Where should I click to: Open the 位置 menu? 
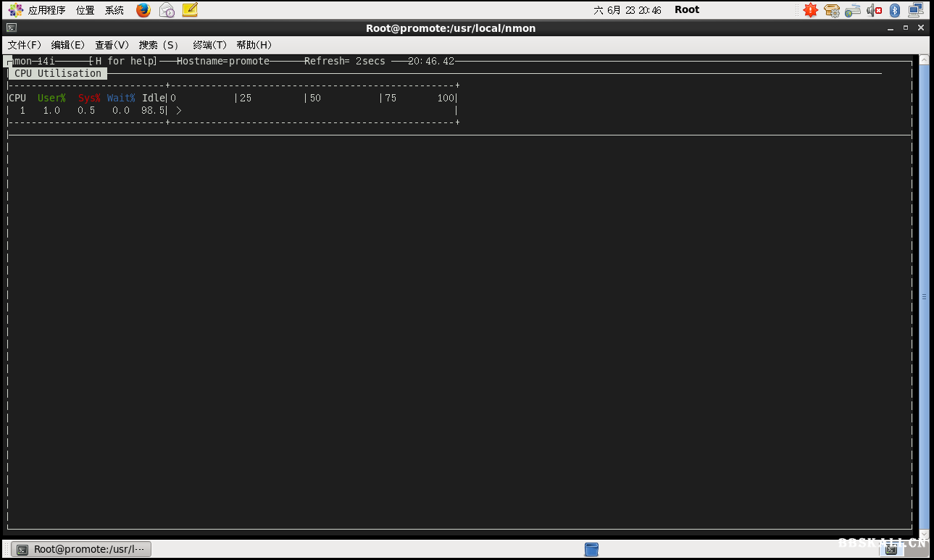pyautogui.click(x=85, y=9)
